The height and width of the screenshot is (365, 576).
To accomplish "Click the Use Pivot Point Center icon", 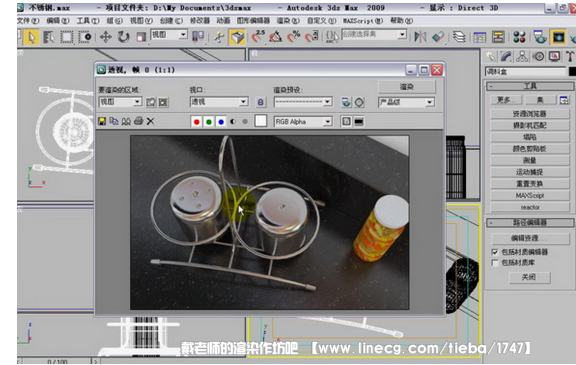I will (x=198, y=37).
